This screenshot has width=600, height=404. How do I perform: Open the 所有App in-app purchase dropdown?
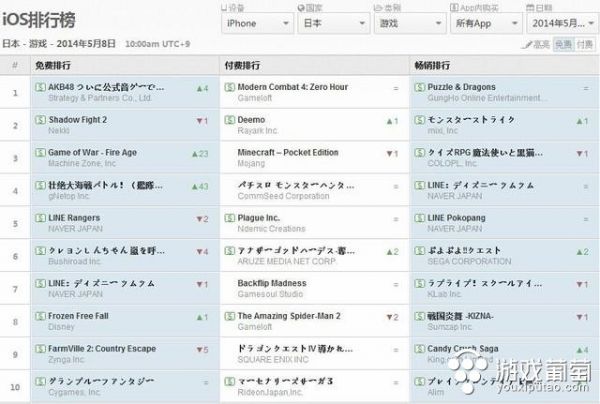(x=486, y=23)
